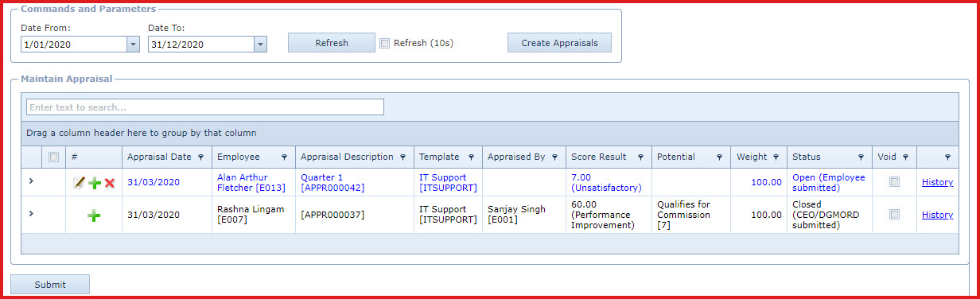Sort by Employee column header

click(x=238, y=157)
